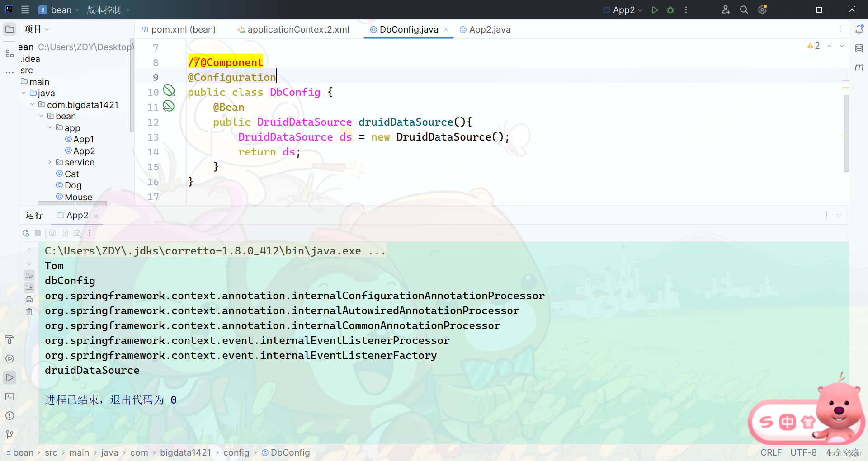This screenshot has height=461, width=868.
Task: Open the Maven tool window on the right
Action: (860, 67)
